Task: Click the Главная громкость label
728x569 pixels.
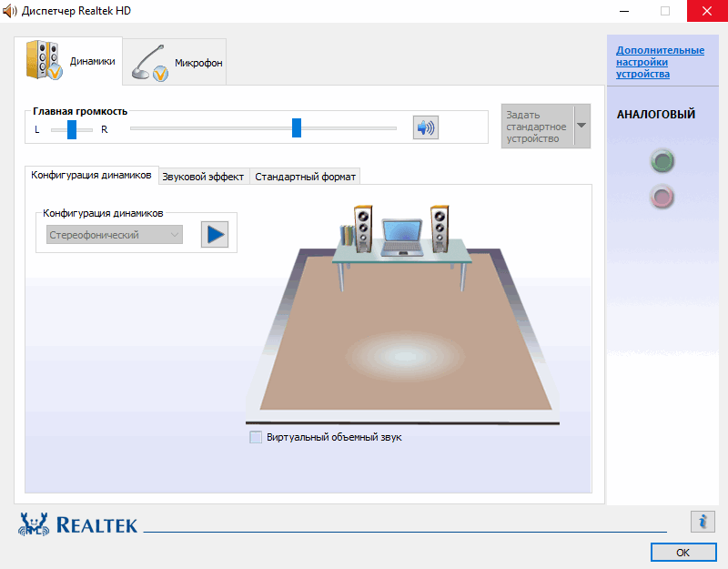Action: tap(80, 111)
